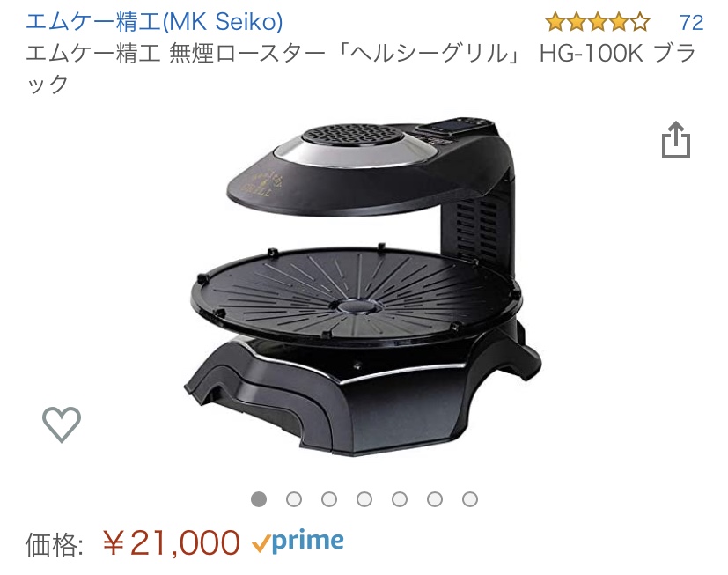The image size is (728, 575).
Task: Click the second gold rating star
Action: pos(577,22)
